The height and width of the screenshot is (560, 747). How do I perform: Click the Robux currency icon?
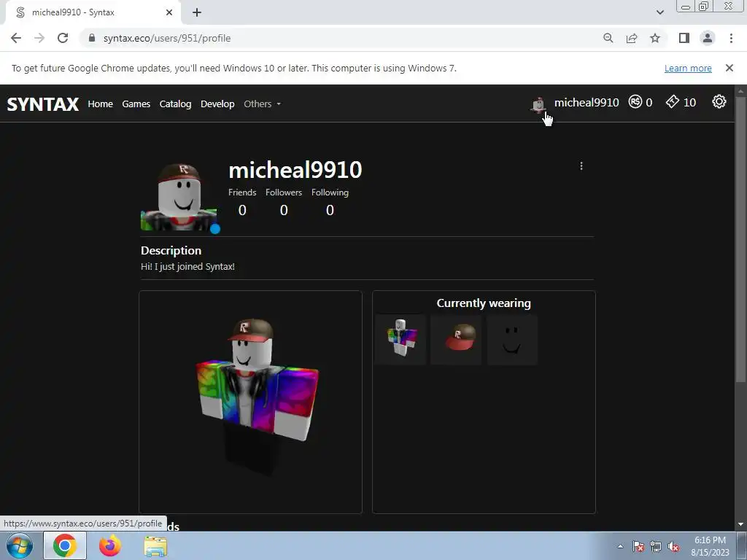click(635, 101)
